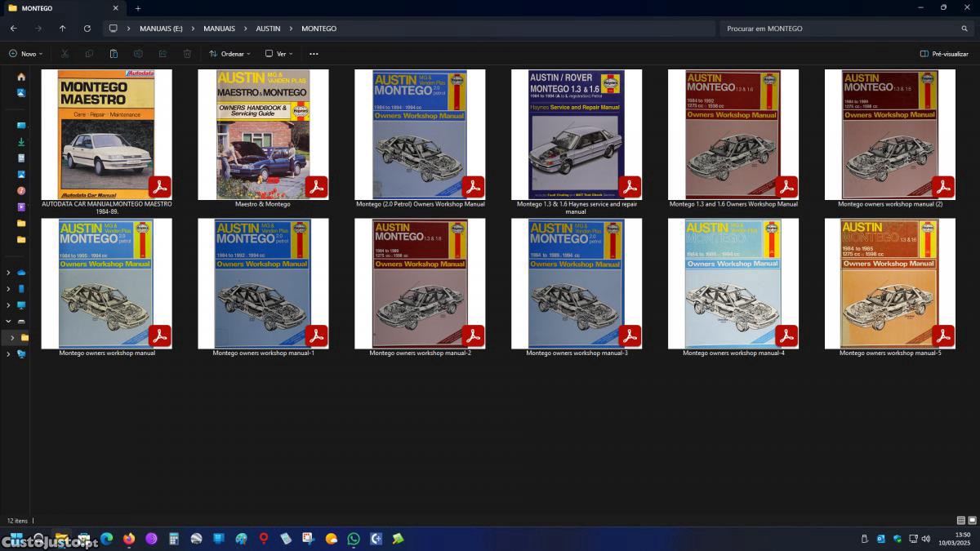The width and height of the screenshot is (980, 551).
Task: Go to MANUAIS (E:) breadcrumb
Action: click(161, 29)
